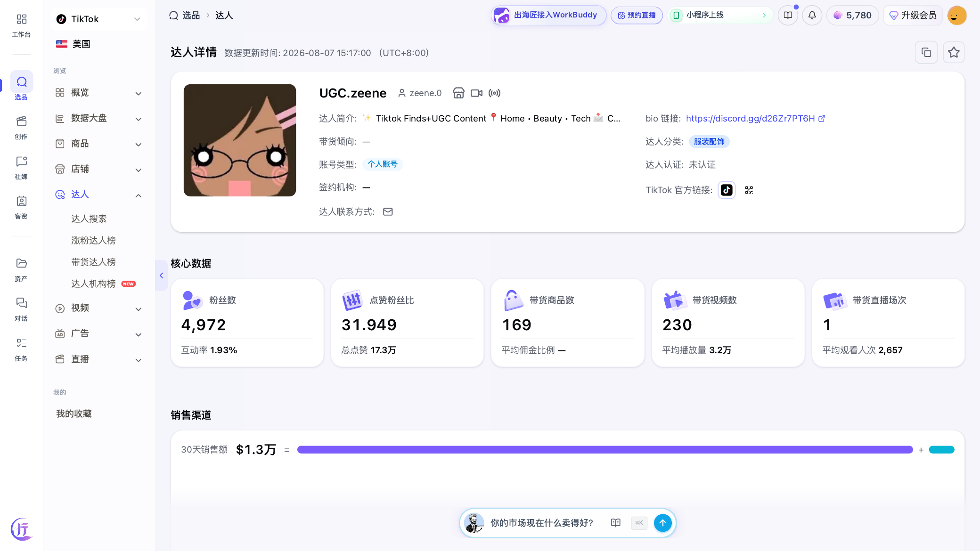Open 带货达人榜 submenu item

coord(93,262)
